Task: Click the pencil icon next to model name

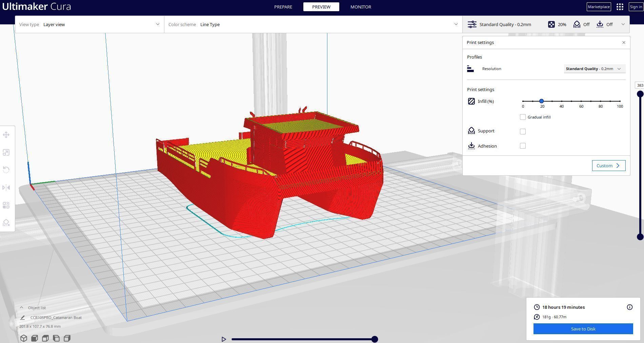Action: [x=22, y=318]
